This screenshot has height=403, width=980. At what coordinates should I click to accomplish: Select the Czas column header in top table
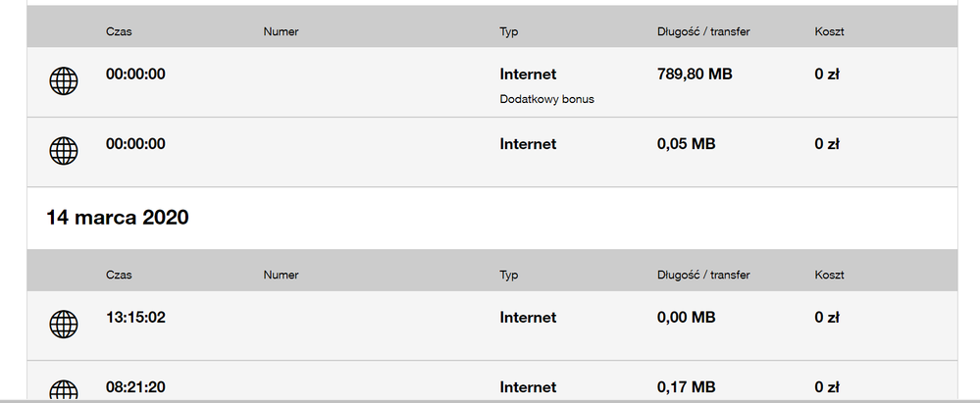tap(119, 31)
